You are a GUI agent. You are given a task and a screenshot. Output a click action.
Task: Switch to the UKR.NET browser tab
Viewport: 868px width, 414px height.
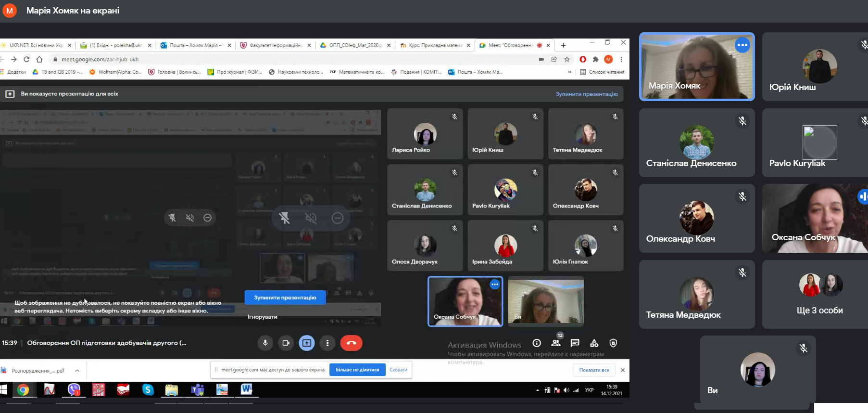click(x=36, y=45)
